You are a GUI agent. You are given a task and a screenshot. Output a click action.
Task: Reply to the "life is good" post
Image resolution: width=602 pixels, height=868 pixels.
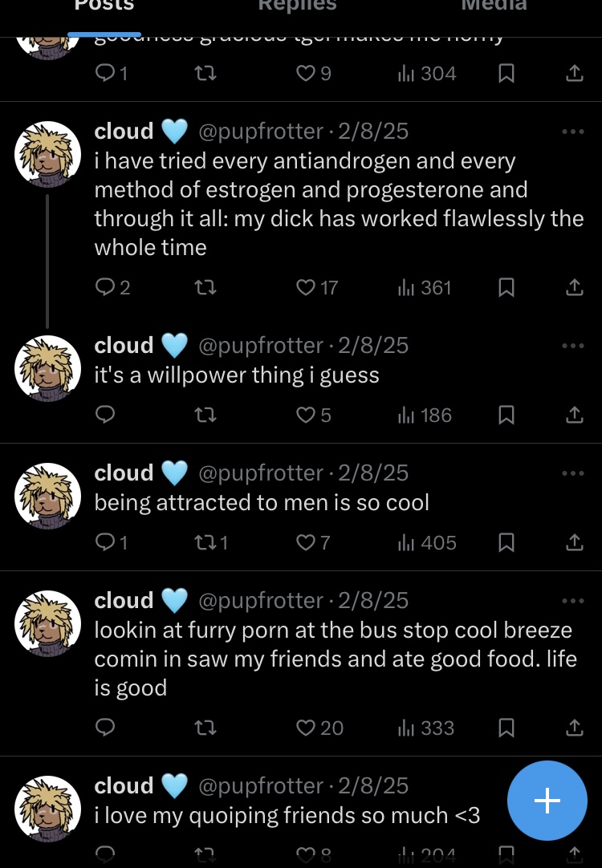105,728
